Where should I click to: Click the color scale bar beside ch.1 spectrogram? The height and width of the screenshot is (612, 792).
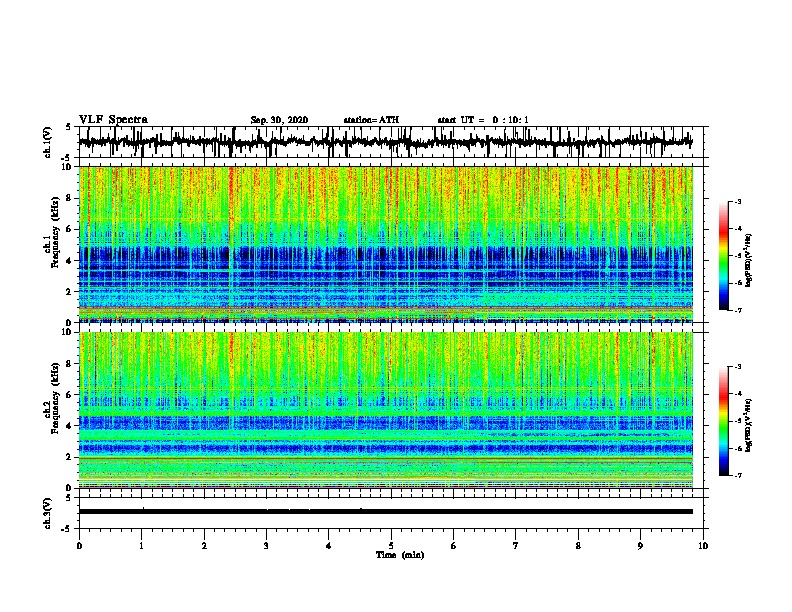[x=723, y=256]
